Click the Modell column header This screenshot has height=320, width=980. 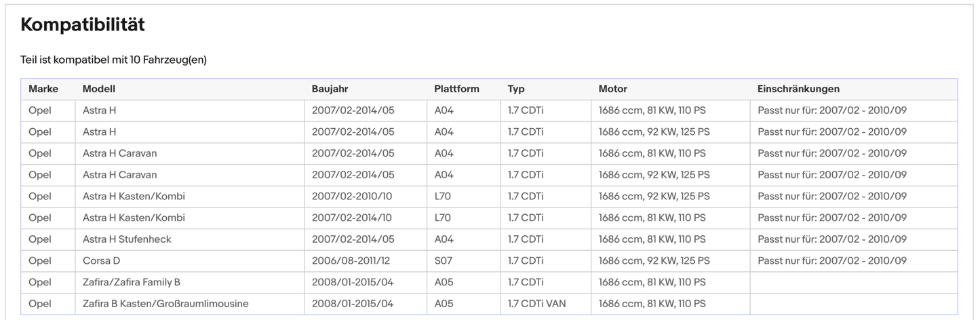99,89
